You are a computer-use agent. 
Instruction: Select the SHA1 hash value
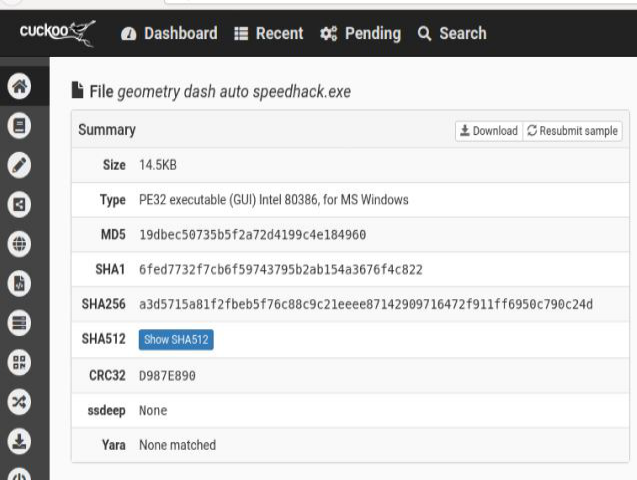pos(281,270)
